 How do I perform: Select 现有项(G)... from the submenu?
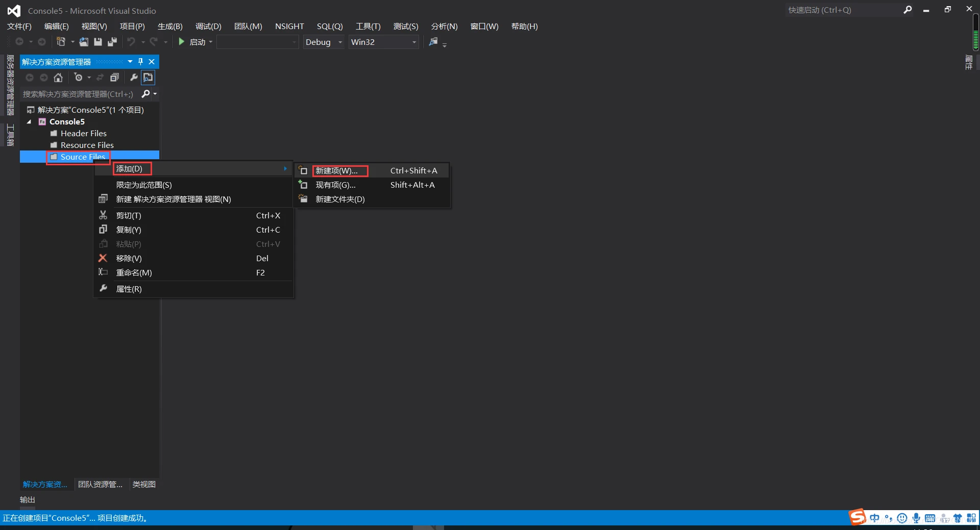tap(372, 185)
